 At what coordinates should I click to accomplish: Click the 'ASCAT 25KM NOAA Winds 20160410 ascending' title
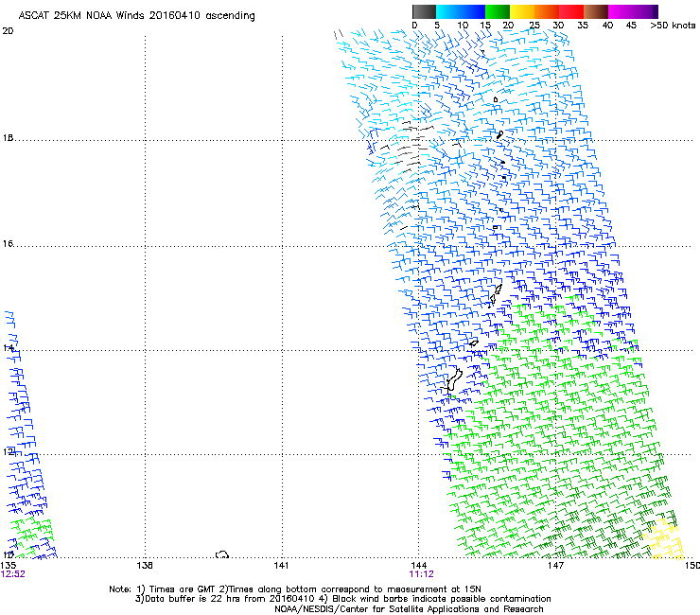coord(136,15)
